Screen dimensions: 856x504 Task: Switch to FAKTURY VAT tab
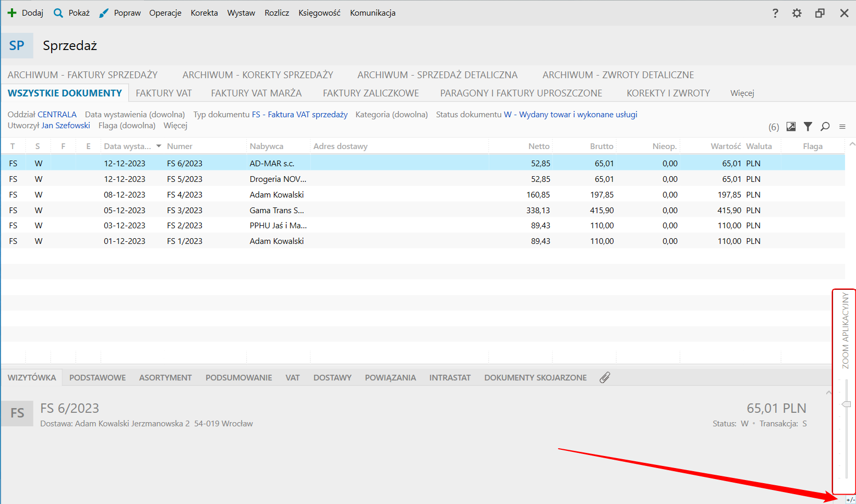point(164,93)
